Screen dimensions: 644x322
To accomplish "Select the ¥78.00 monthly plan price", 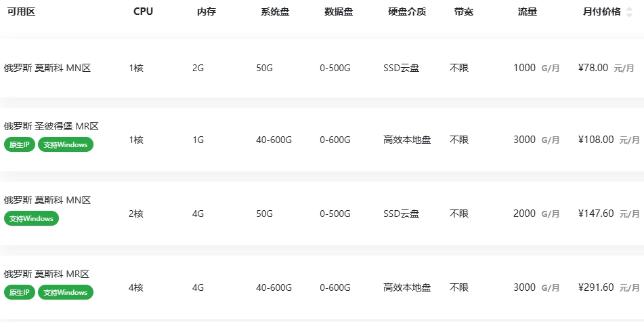I will pyautogui.click(x=593, y=68).
